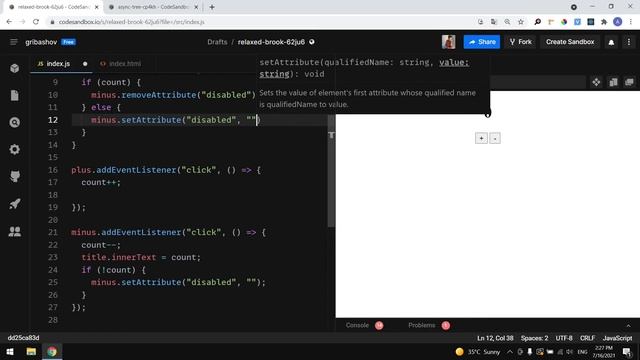This screenshot has height=360, width=640.
Task: Open a new browser tab
Action: (212, 7)
